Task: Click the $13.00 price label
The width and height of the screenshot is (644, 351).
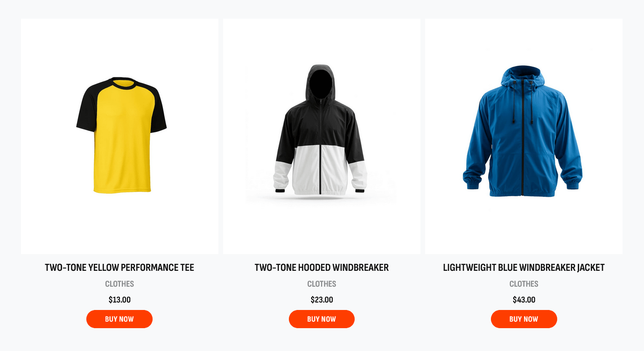Action: point(119,300)
